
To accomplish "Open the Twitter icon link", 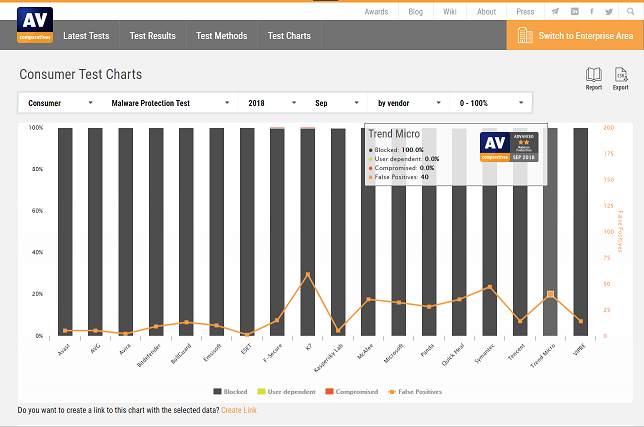I will point(609,11).
